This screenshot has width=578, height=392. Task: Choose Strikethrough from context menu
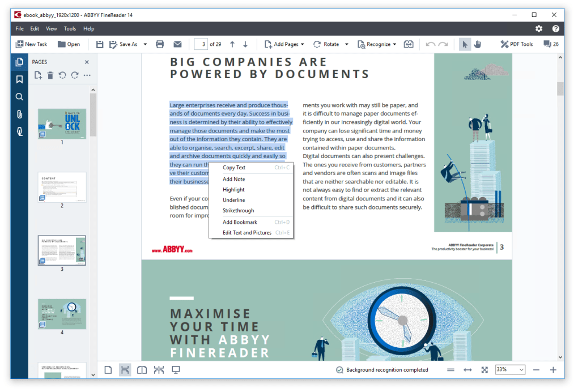coord(251,211)
